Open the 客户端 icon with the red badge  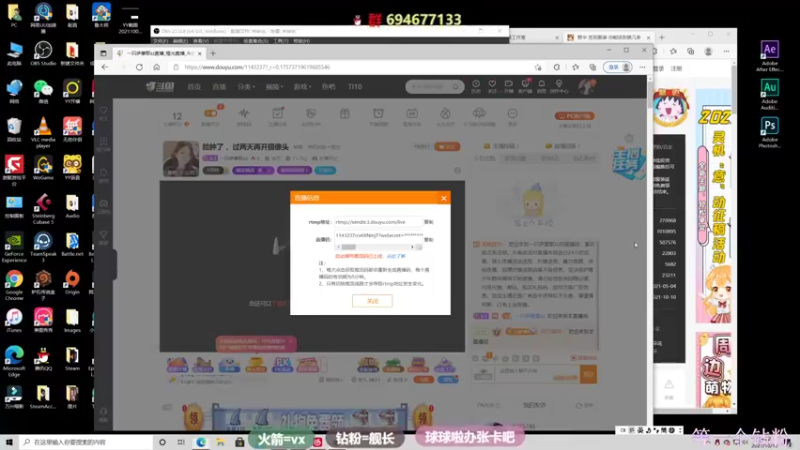coord(525,86)
